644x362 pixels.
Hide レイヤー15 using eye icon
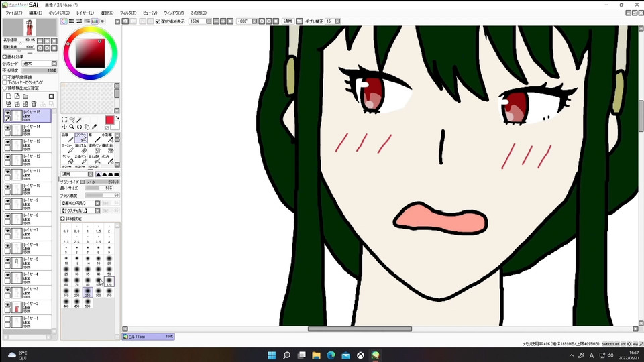point(7,113)
